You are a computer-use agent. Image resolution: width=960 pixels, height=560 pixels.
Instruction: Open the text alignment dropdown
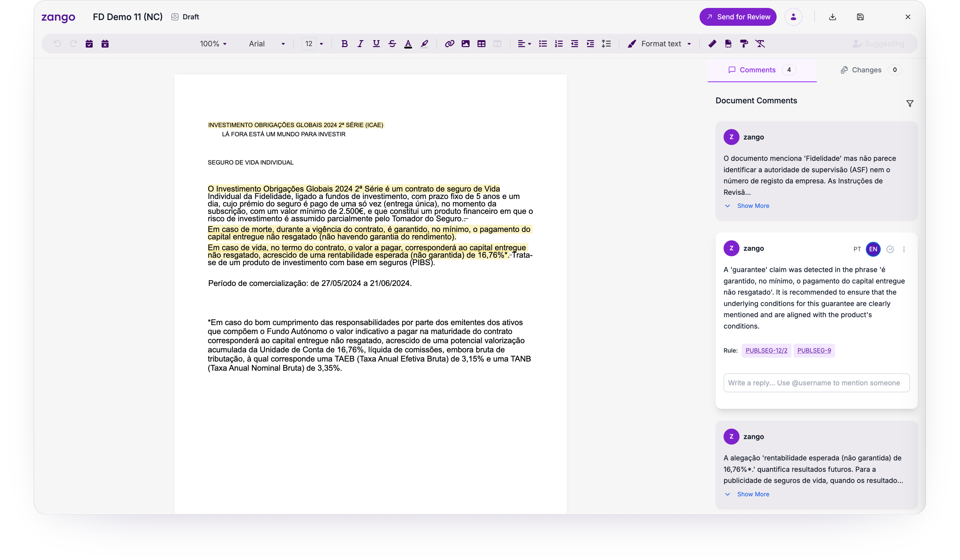[524, 44]
